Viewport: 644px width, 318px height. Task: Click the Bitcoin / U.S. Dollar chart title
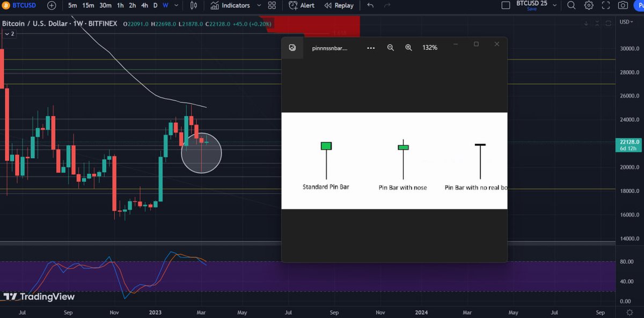(x=35, y=24)
